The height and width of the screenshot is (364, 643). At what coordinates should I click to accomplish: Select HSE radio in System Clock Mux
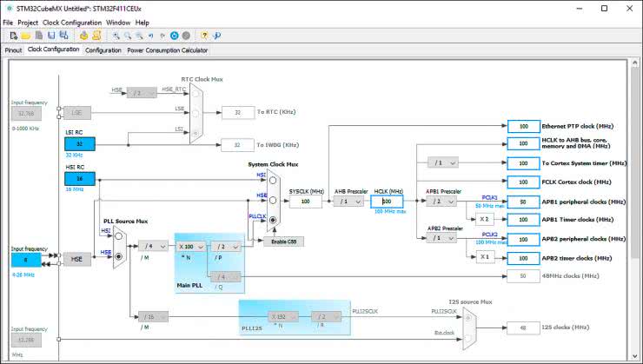[275, 200]
